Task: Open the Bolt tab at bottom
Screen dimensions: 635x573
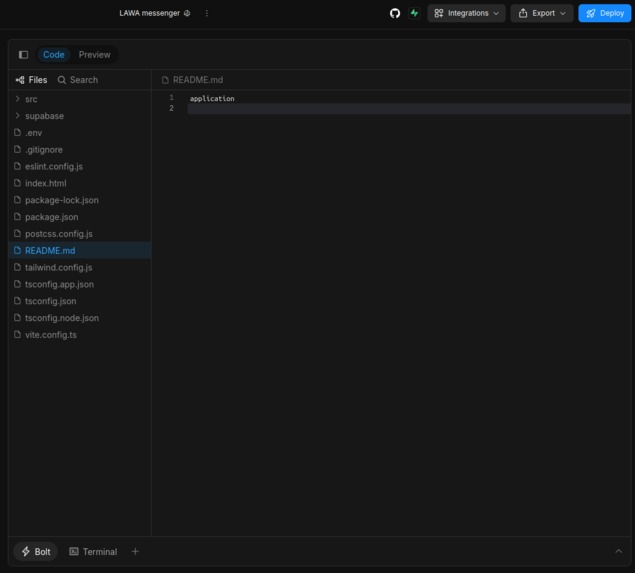Action: (x=36, y=552)
